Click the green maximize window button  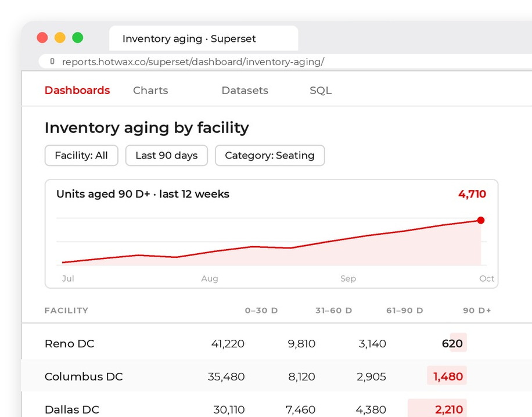click(x=78, y=38)
